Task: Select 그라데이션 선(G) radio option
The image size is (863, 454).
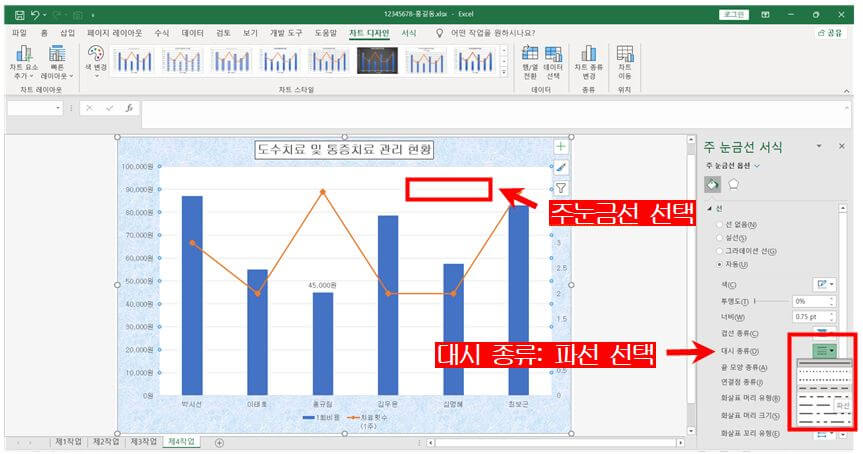Action: (x=719, y=251)
